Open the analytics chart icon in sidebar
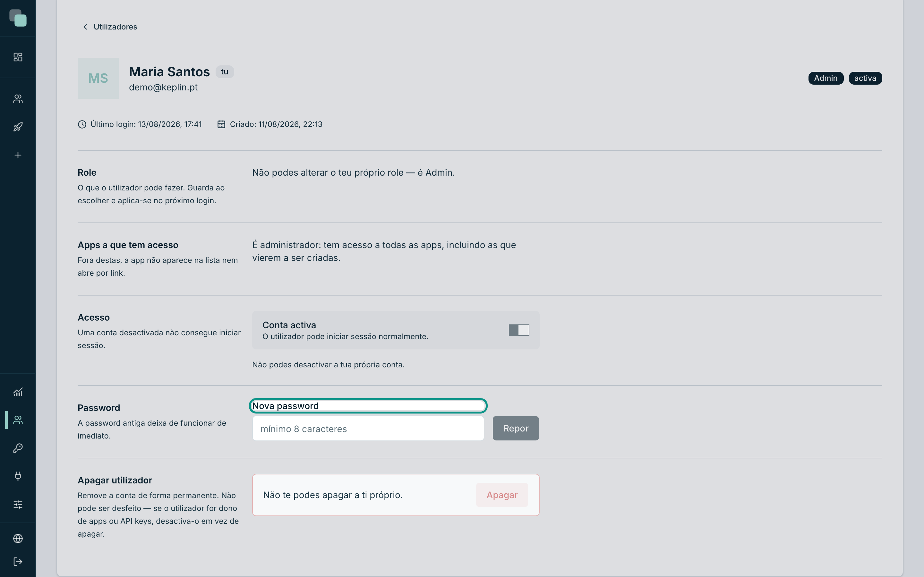 pos(18,392)
